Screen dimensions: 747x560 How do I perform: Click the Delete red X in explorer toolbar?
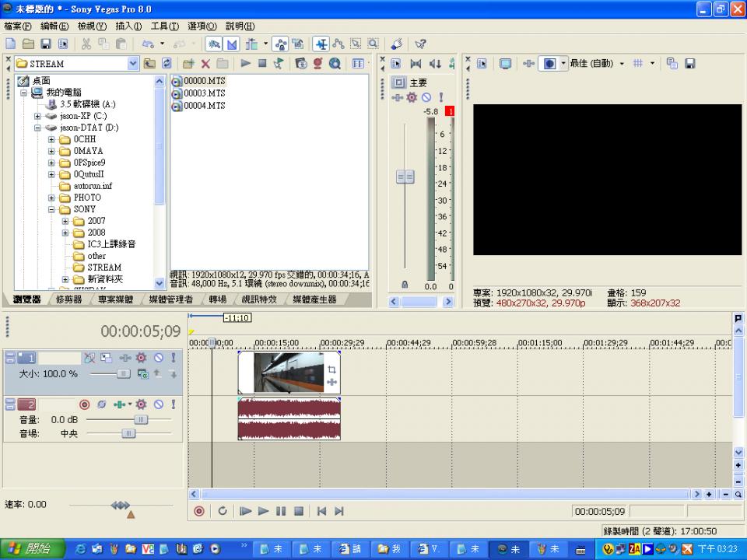pos(205,64)
